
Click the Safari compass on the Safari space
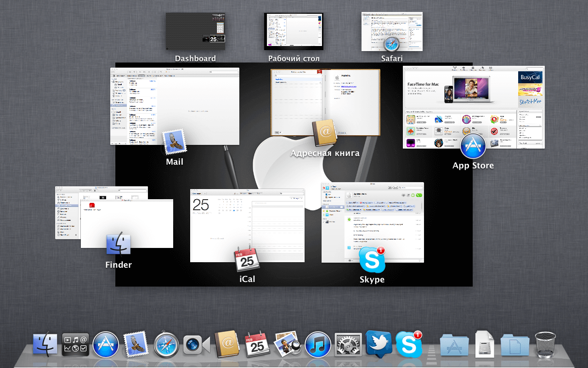tap(392, 45)
